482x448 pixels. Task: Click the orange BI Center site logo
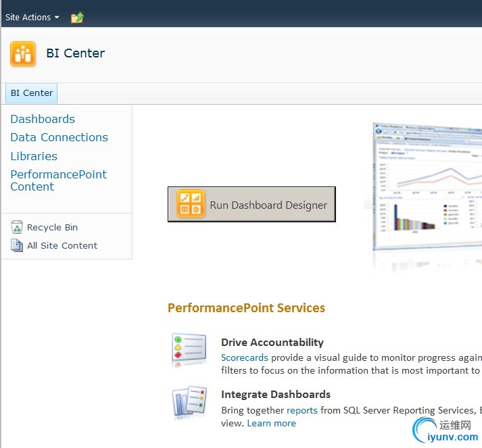pos(23,54)
